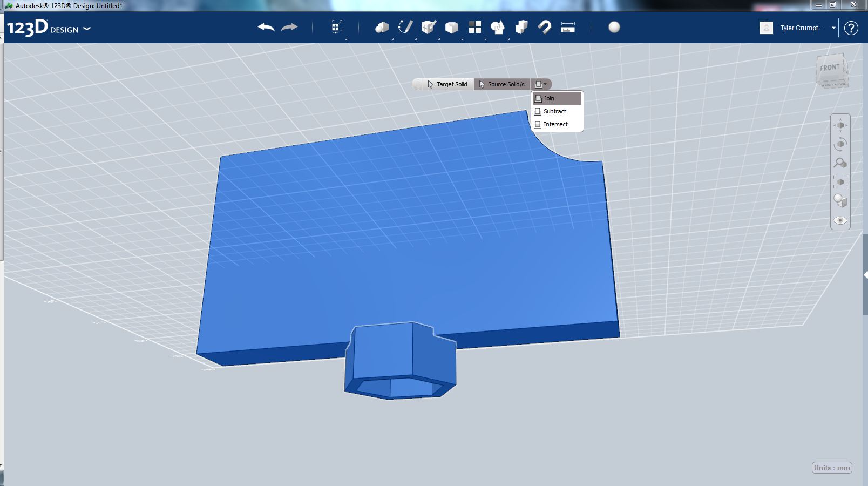Open the Construct tools

click(429, 27)
